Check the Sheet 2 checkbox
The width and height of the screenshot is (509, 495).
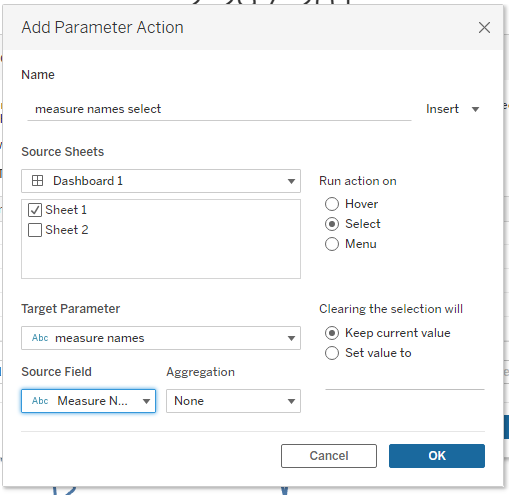(35, 230)
